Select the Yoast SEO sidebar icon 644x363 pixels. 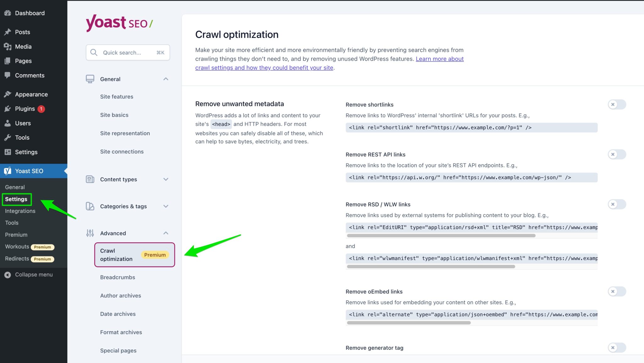[x=8, y=171]
